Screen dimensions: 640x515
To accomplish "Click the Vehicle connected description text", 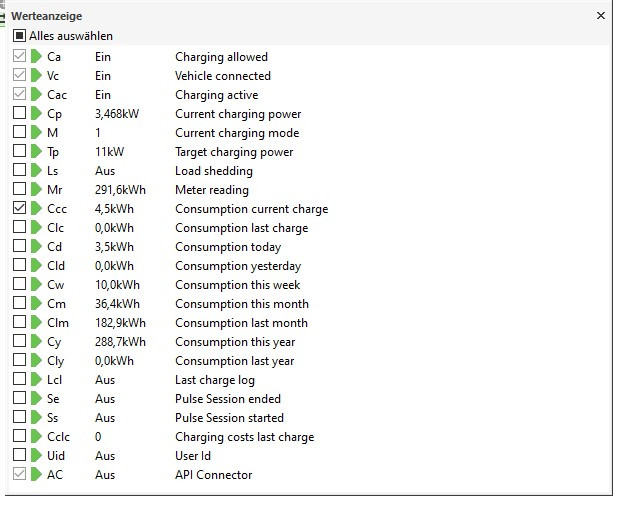I will pos(222,76).
